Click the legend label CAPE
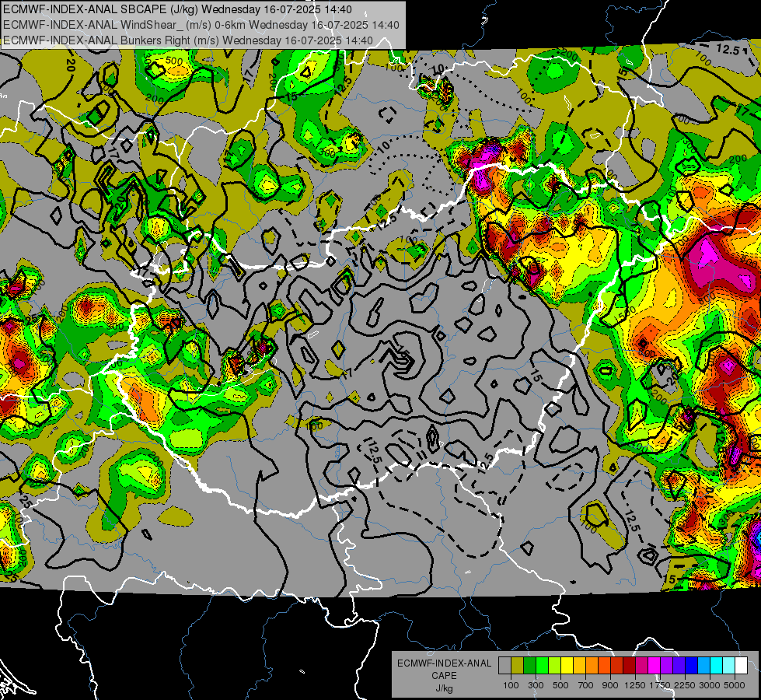The width and height of the screenshot is (761, 700). (x=444, y=676)
